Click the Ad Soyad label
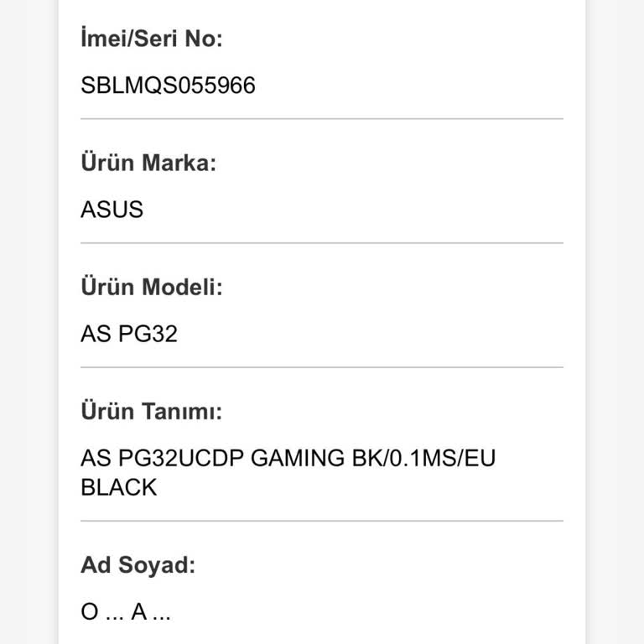Image resolution: width=644 pixels, height=644 pixels. pyautogui.click(x=138, y=565)
